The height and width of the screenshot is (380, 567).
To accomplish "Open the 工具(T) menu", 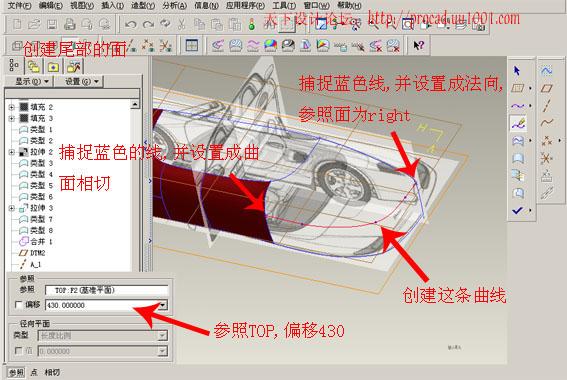I will 284,5.
